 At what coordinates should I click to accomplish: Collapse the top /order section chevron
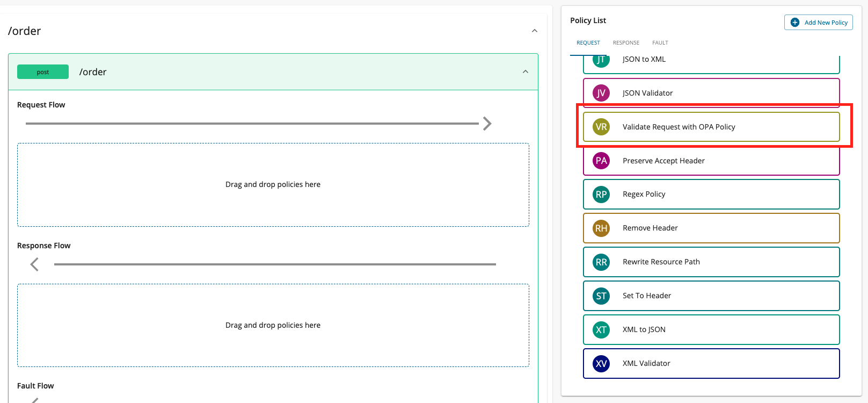coord(534,31)
